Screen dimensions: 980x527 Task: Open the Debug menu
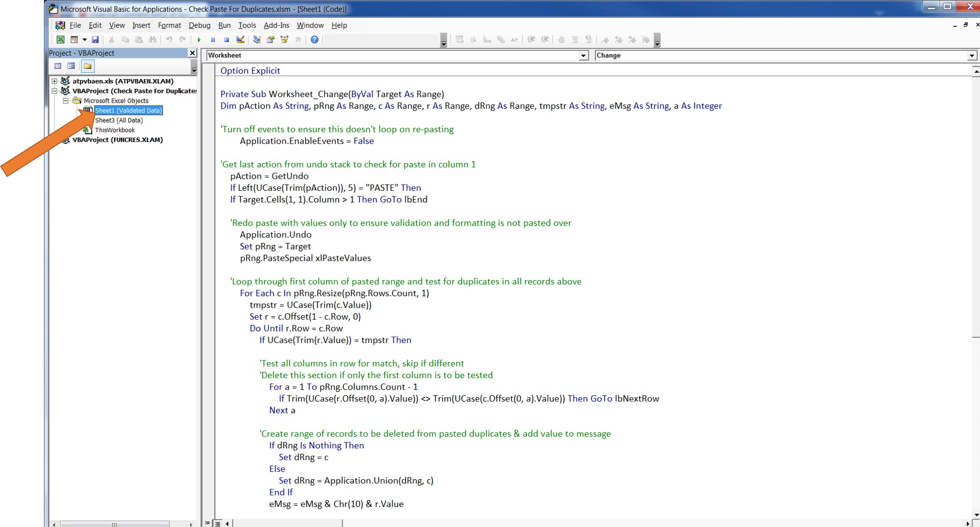[199, 25]
